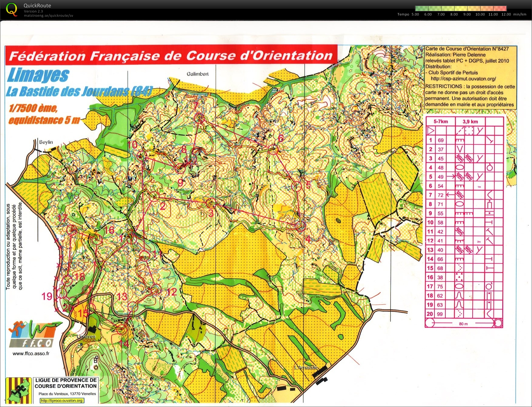532x407 pixels.
Task: Click code '69' in control sheet row 1
Action: [441, 140]
